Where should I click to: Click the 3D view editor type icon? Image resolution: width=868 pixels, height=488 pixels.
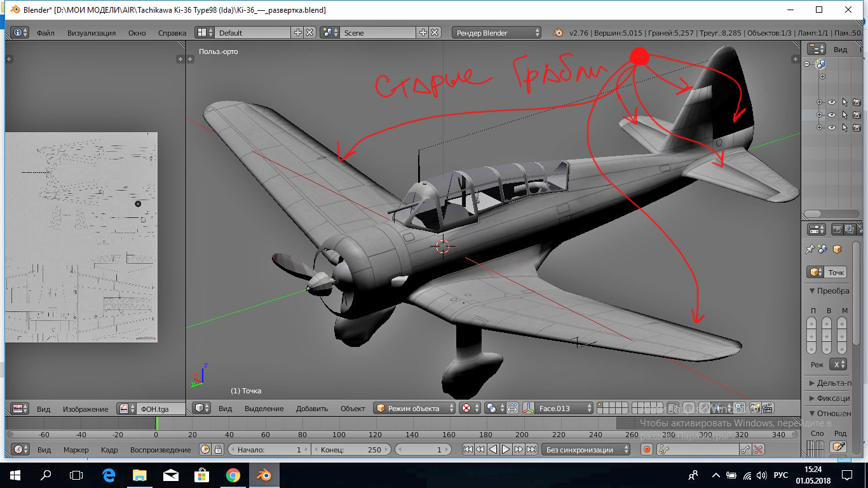pyautogui.click(x=202, y=409)
